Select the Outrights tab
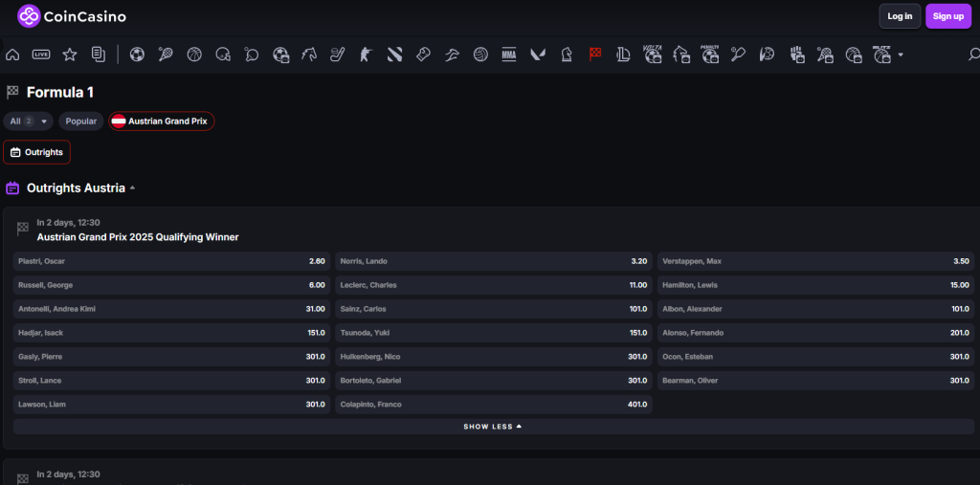 click(37, 152)
